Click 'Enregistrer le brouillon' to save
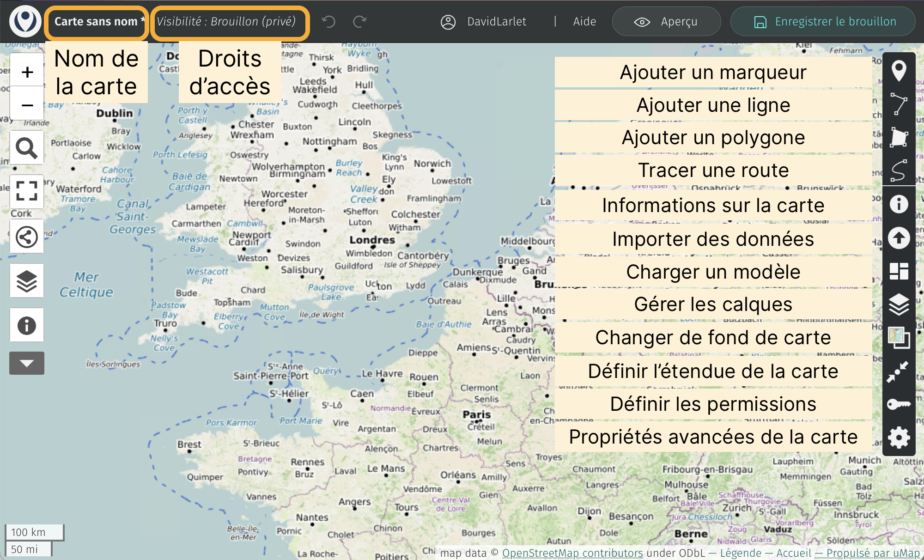The height and width of the screenshot is (560, 924). (823, 22)
